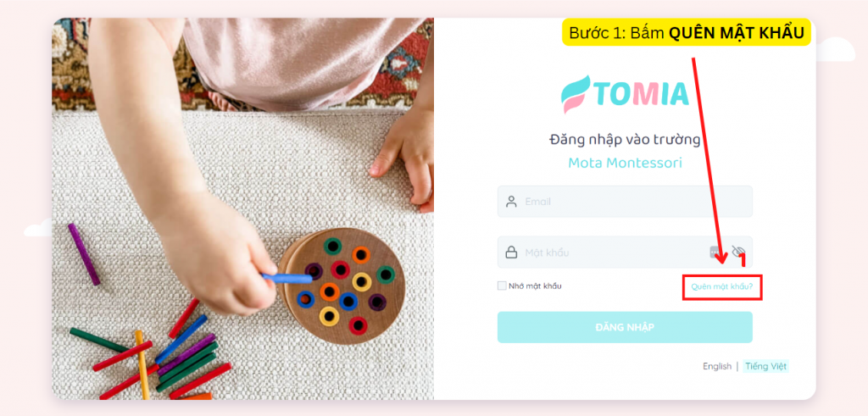Viewport: 868px width, 416px height.
Task: Click the person icon in Email field
Action: click(511, 202)
